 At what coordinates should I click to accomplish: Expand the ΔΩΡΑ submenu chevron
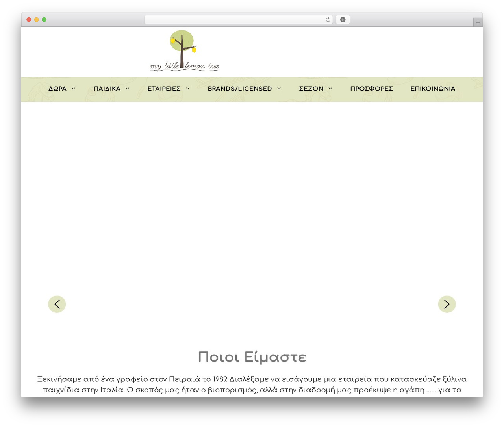pyautogui.click(x=74, y=89)
